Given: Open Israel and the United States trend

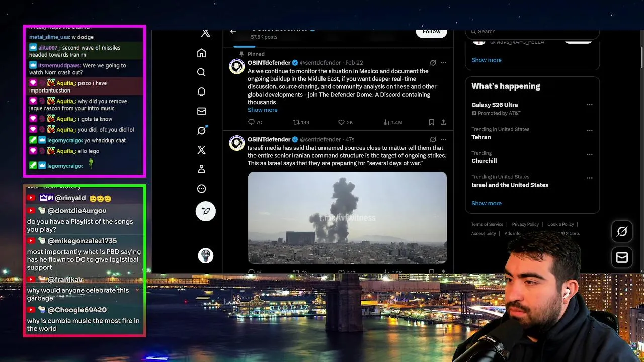Looking at the screenshot, I should point(510,185).
